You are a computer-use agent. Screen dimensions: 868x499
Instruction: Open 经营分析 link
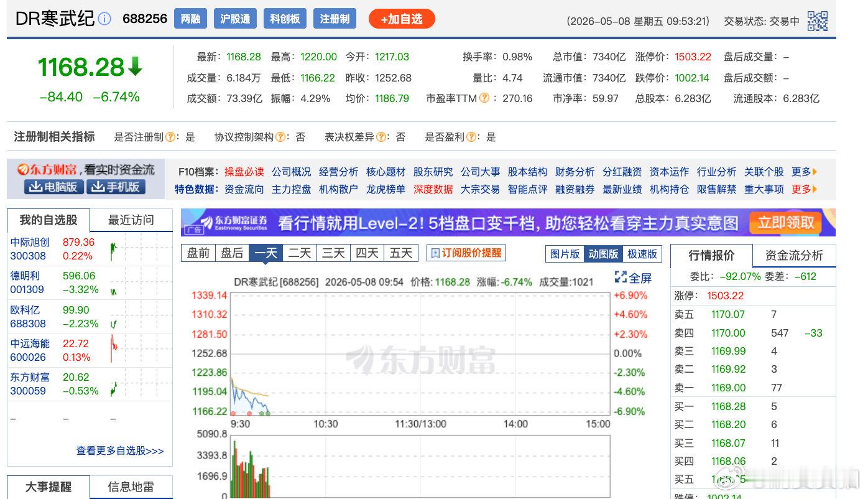(338, 172)
